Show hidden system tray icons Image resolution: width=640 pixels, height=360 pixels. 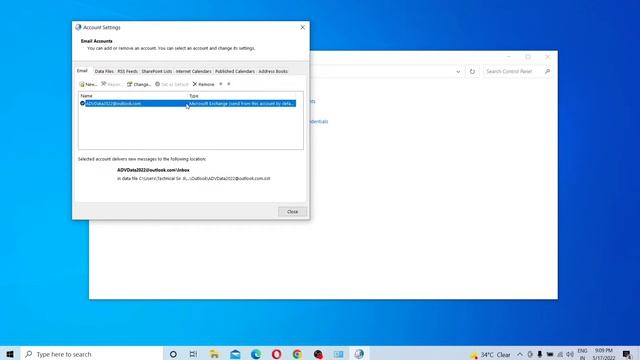520,354
